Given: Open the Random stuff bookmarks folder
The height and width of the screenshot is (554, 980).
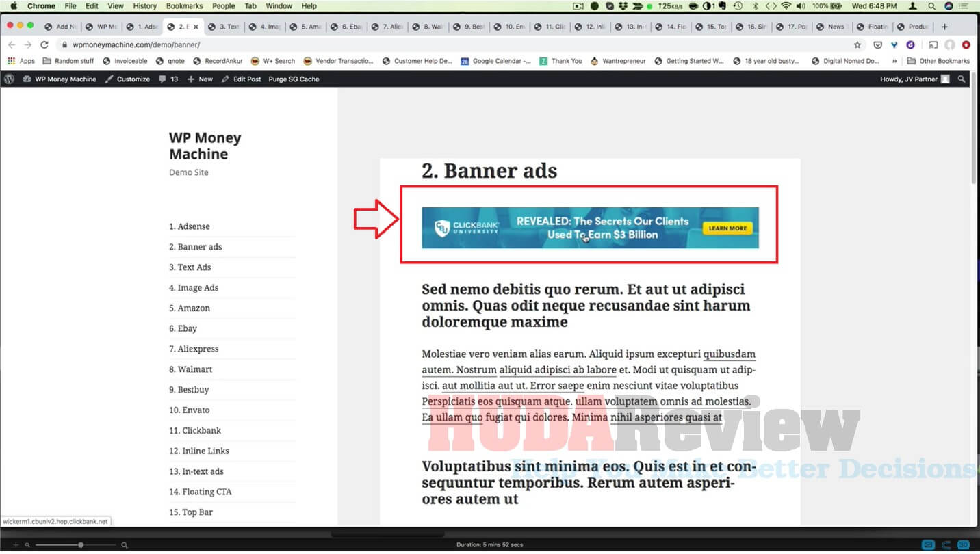Looking at the screenshot, I should tap(68, 61).
